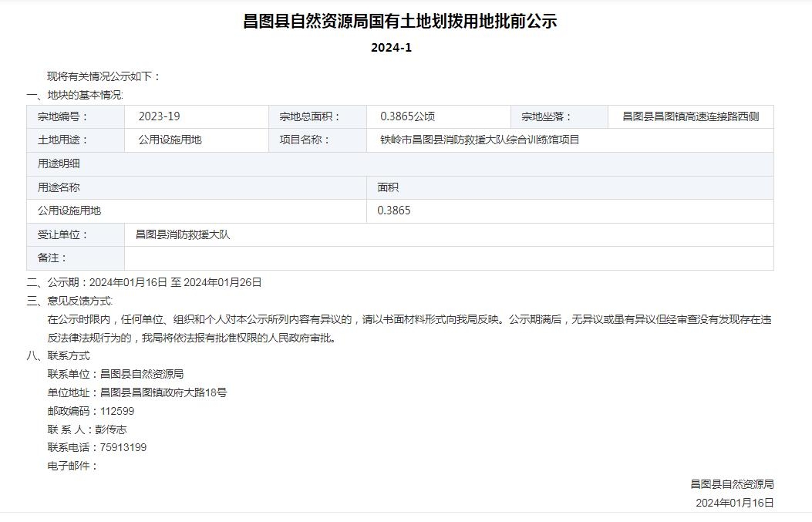Viewport: 812px width, 522px height.
Task: Click the 宗地总面积 label cell
Action: pos(318,116)
